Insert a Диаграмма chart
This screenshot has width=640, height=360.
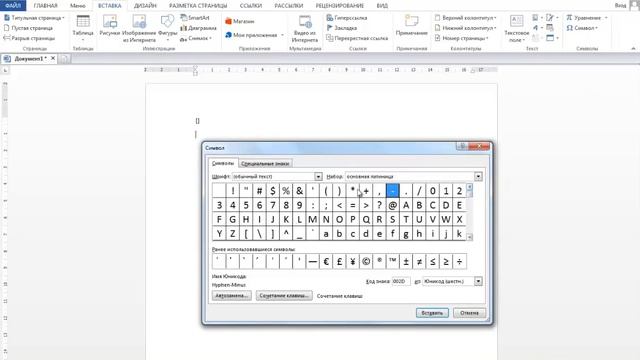pos(198,28)
